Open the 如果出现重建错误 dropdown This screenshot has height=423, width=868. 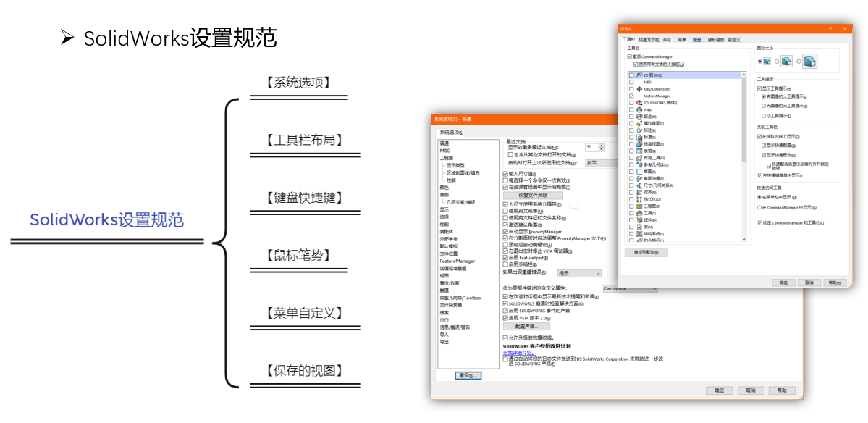(579, 273)
